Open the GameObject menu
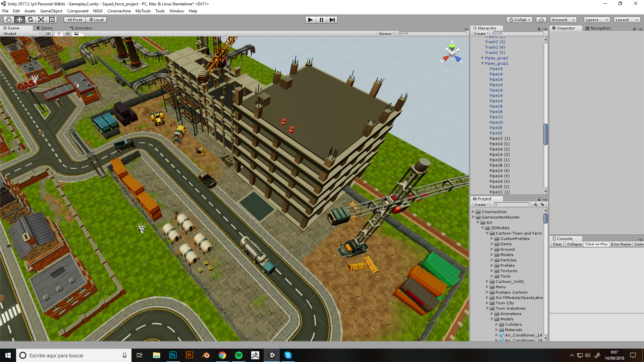The width and height of the screenshot is (644, 362). point(51,11)
